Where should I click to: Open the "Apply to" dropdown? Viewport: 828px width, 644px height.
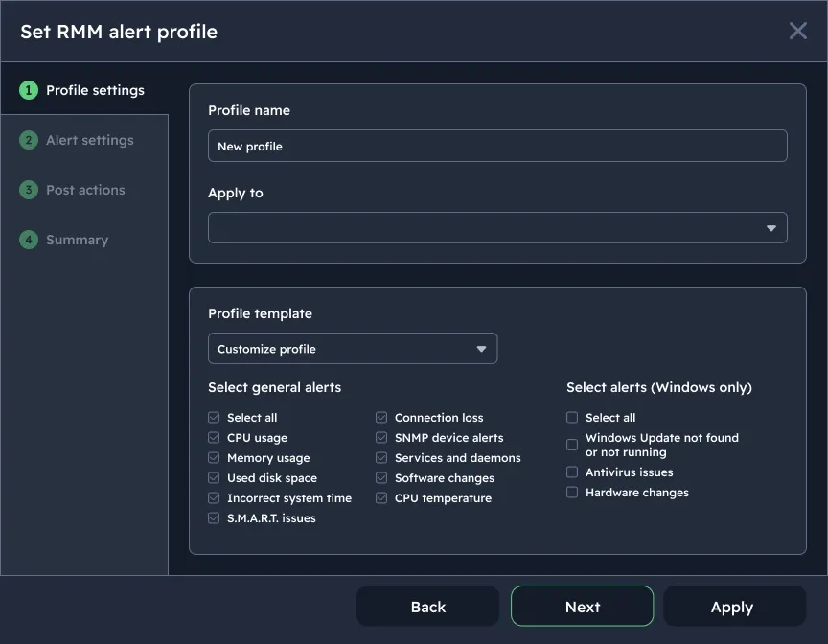497,227
